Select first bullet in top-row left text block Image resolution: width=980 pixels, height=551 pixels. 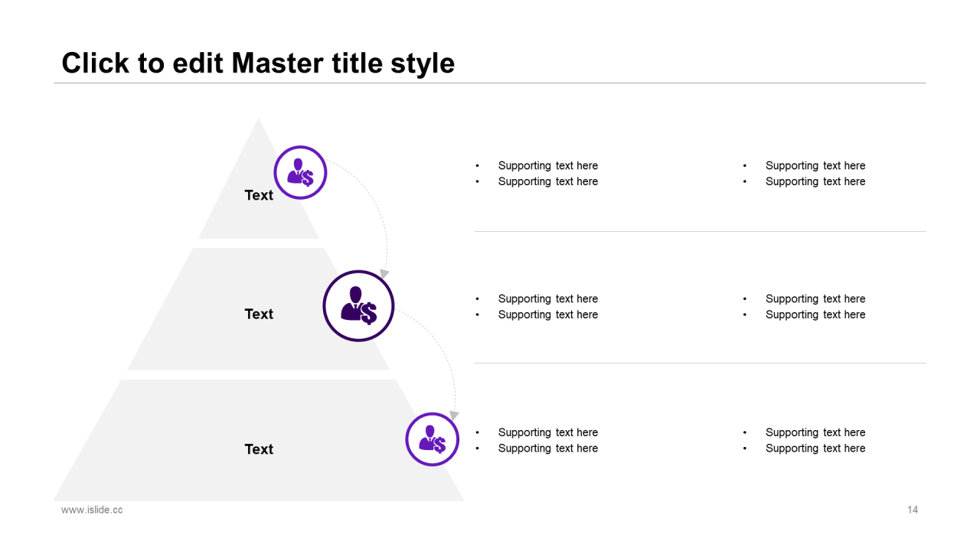click(547, 165)
